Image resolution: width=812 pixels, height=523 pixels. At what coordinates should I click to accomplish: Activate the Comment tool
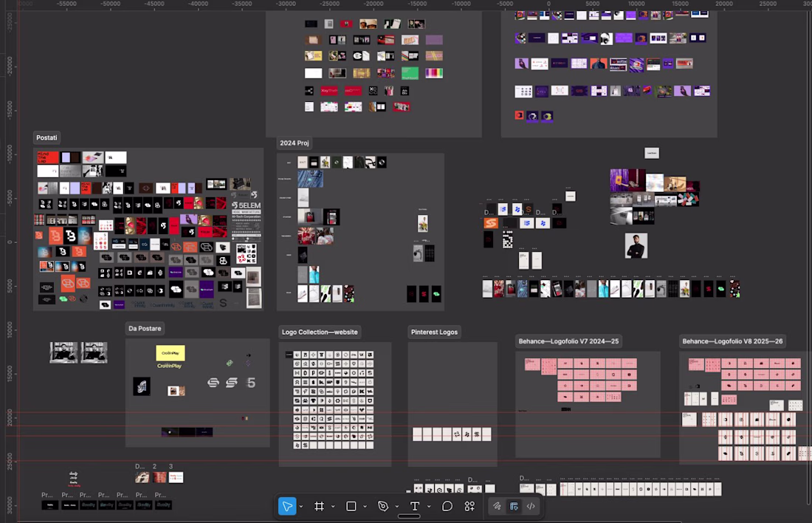point(447,506)
